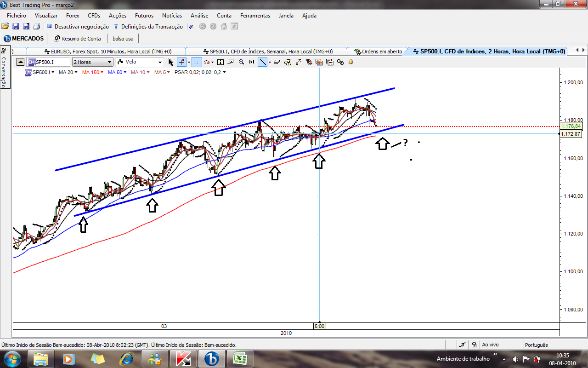588x368 pixels.
Task: Open the trend line tool dropdown arrow
Action: click(270, 62)
